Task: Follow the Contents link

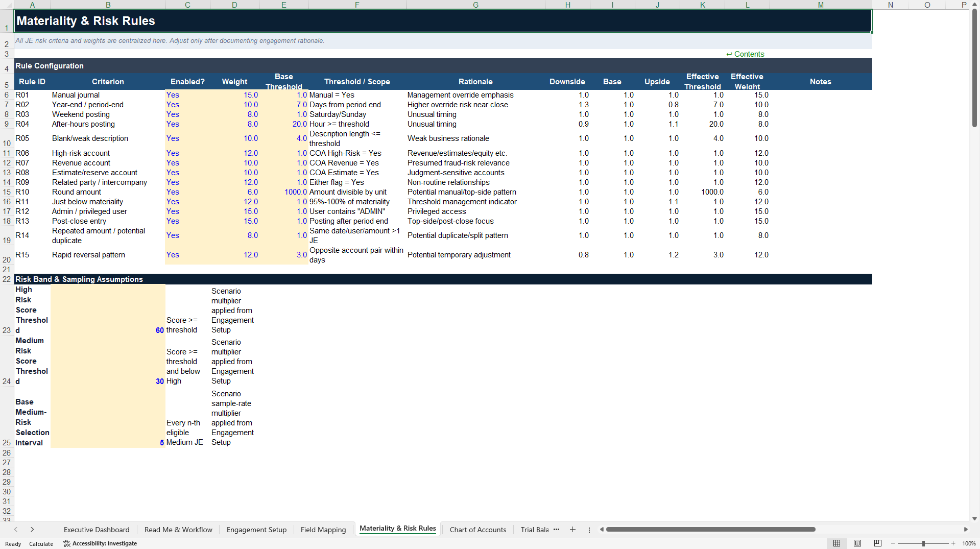Action: pos(745,54)
